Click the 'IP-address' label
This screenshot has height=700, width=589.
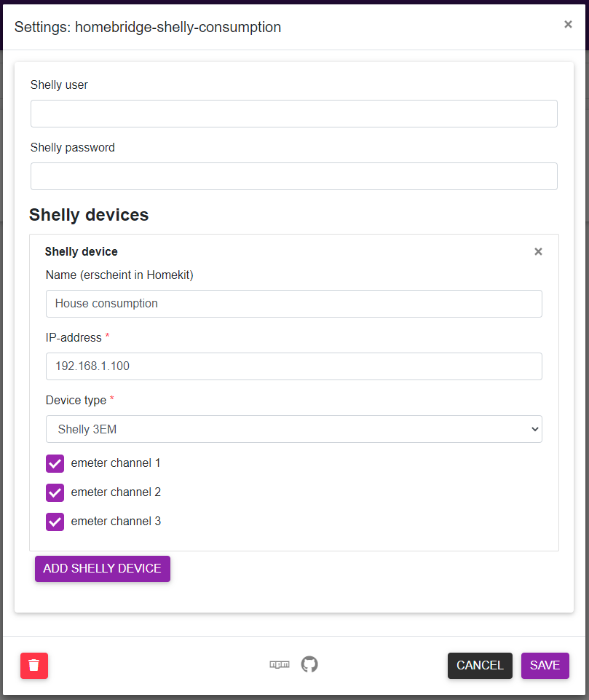[74, 337]
